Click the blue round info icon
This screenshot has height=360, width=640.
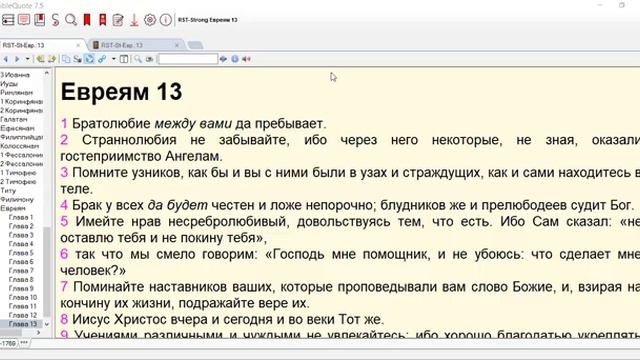pyautogui.click(x=235, y=59)
